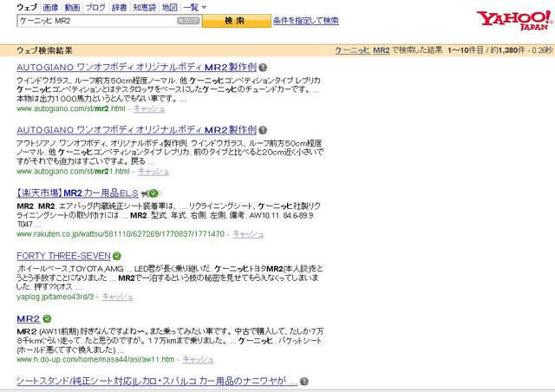Open the second AUTOGIANO ワンオフボディ result link
The height and width of the screenshot is (392, 555).
coord(137,130)
